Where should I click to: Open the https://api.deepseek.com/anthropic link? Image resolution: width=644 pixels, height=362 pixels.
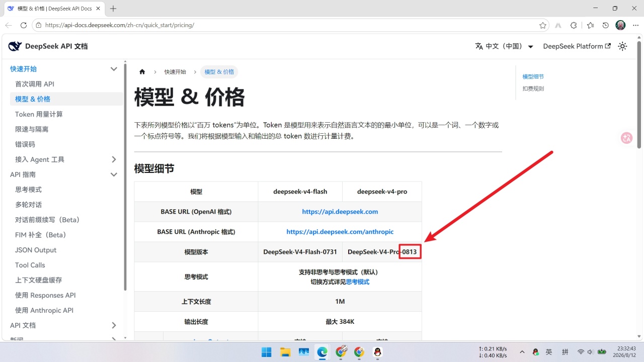coord(340,232)
